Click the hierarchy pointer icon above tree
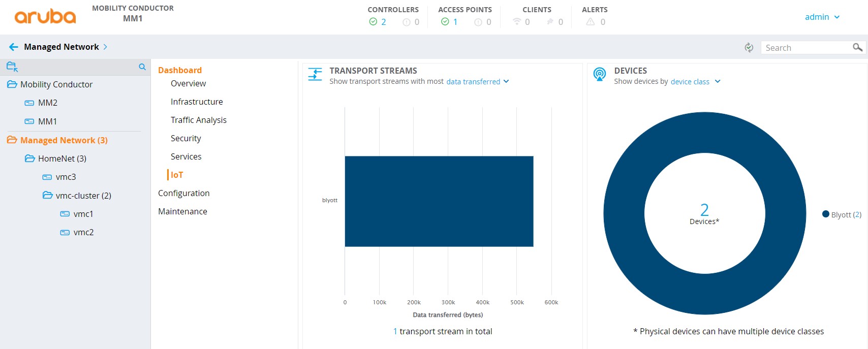868x349 pixels. coord(12,67)
